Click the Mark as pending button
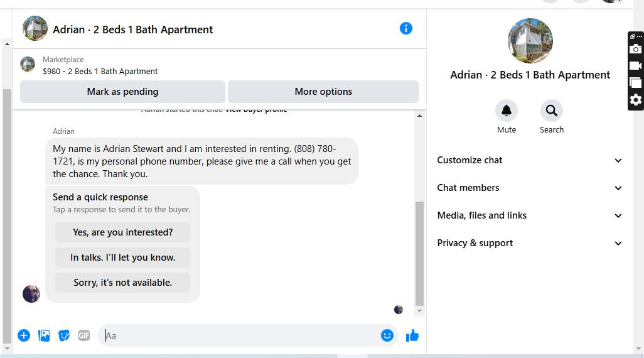Screen dimensions: 644x358 (x=122, y=92)
